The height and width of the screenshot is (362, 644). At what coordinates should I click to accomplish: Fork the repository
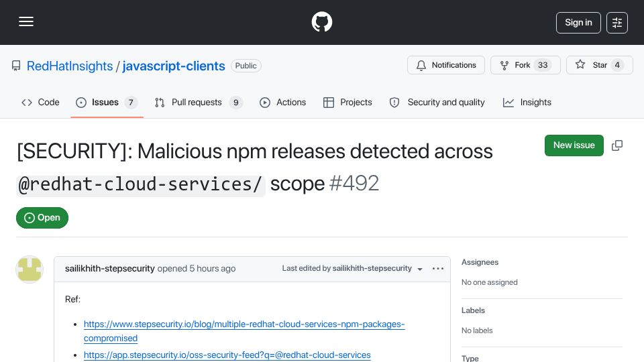525,65
